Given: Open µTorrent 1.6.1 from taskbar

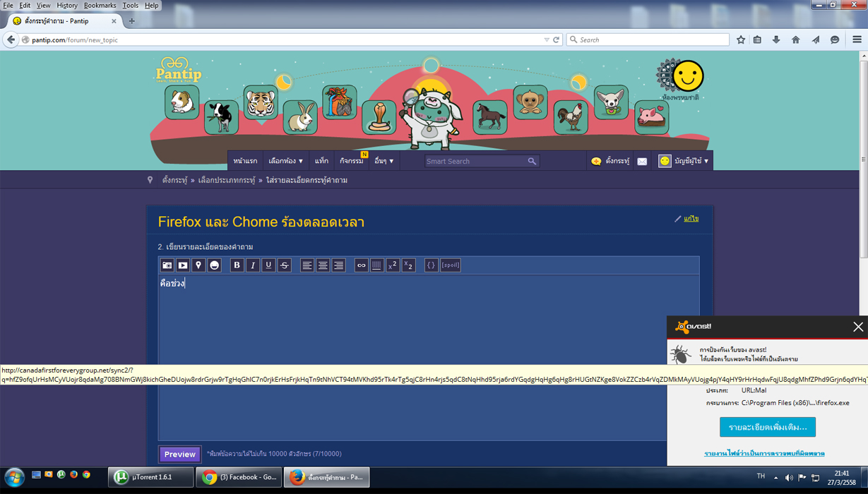Looking at the screenshot, I should [x=151, y=478].
